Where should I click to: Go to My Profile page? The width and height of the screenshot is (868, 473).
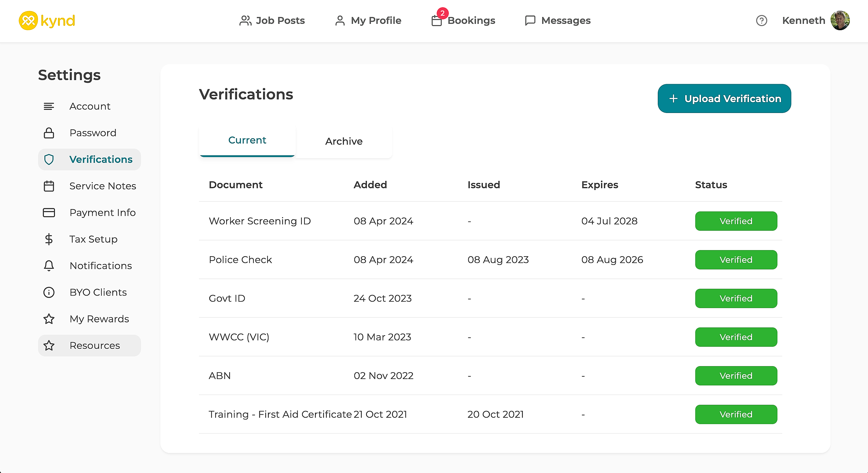pyautogui.click(x=368, y=21)
